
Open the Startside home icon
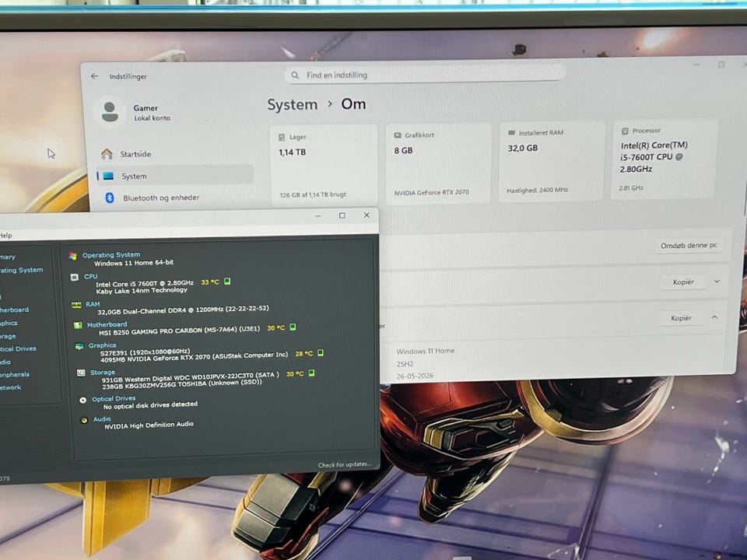tap(107, 154)
